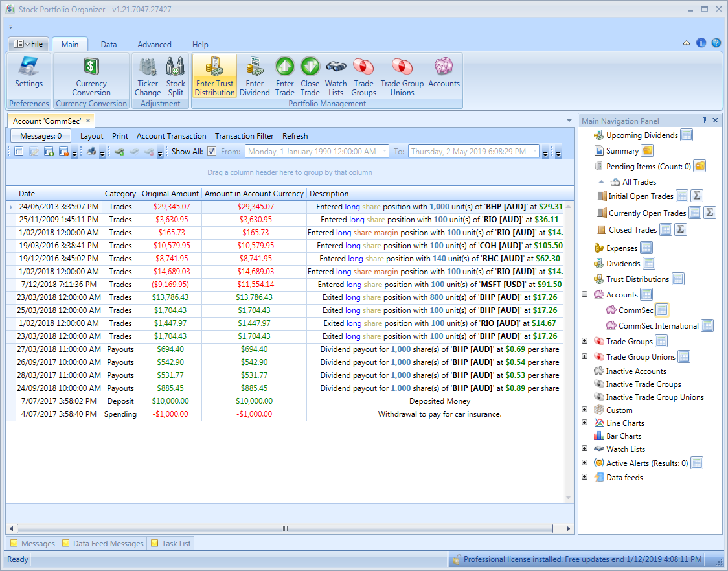Open Watch Lists from the ribbon
This screenshot has width=728, height=571.
click(336, 76)
